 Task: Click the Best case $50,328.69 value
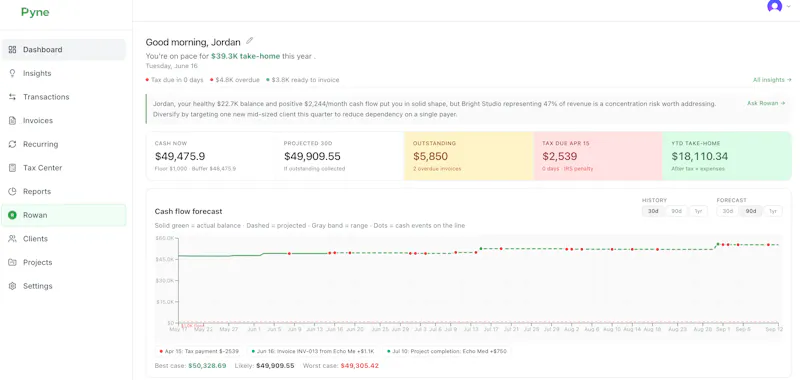[207, 366]
